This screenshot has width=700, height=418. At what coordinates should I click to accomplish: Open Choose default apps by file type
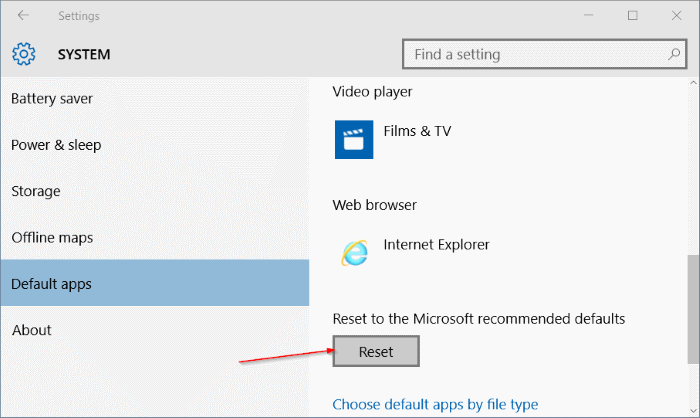tap(435, 405)
